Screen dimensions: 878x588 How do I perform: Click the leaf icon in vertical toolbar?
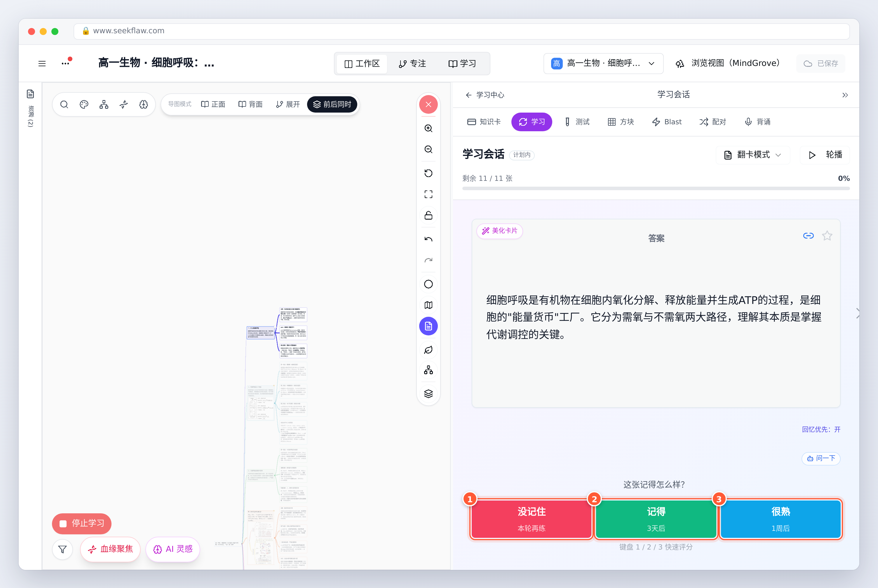click(428, 349)
